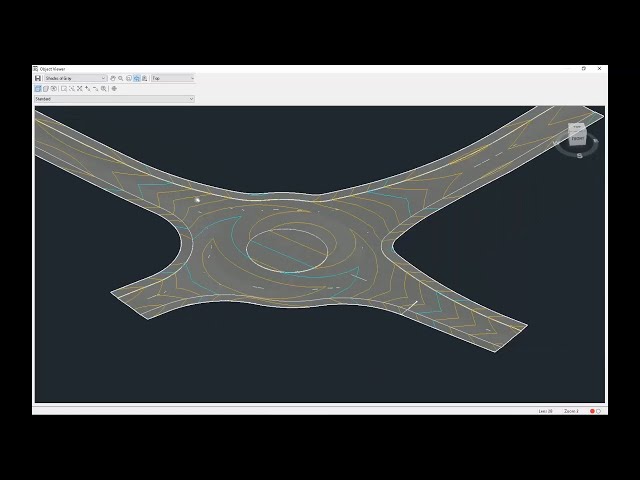The width and height of the screenshot is (640, 480).
Task: Click the red indicator in the status bar
Action: [x=592, y=411]
